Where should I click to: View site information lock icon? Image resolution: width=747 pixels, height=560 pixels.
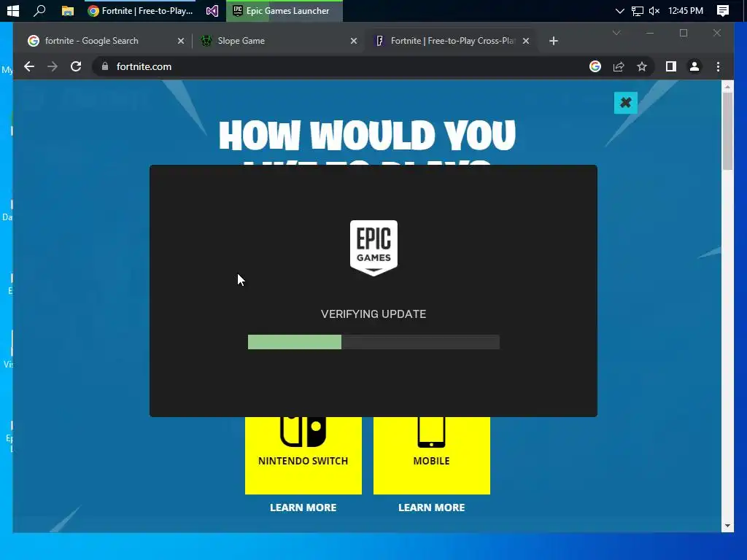pyautogui.click(x=105, y=66)
